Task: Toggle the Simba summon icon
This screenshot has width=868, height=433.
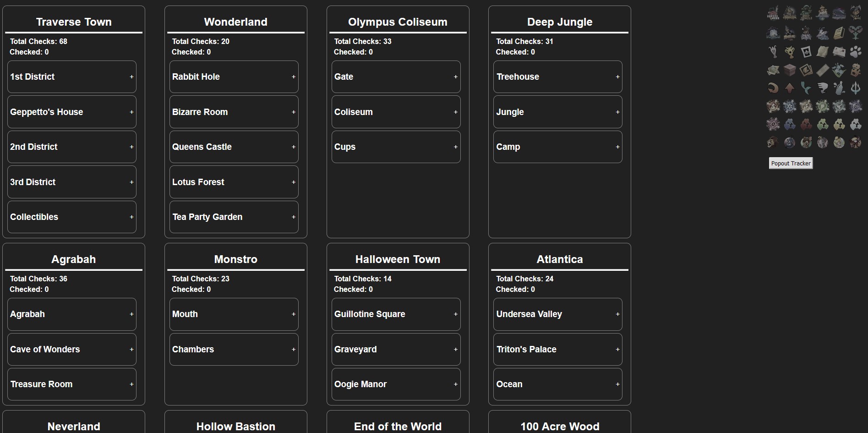Action: coord(773,143)
